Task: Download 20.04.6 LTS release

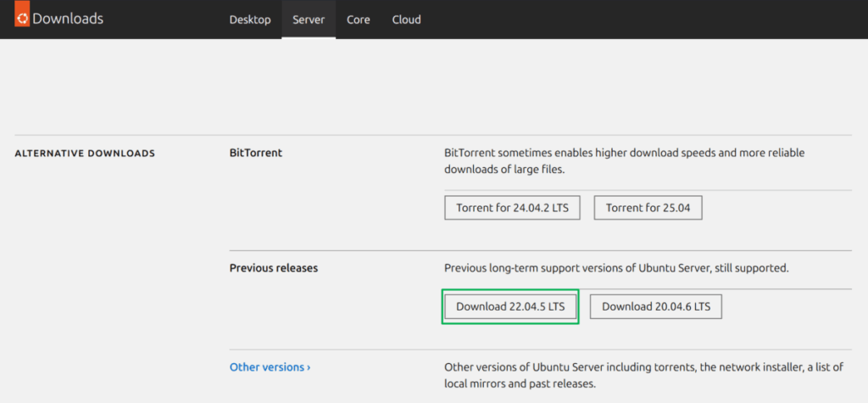Action: 655,306
